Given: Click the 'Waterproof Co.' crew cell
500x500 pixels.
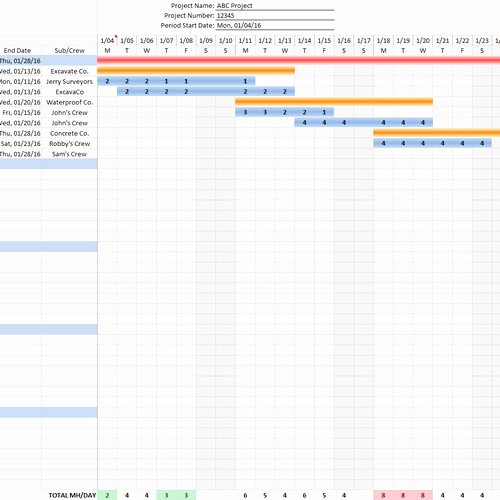Looking at the screenshot, I should pyautogui.click(x=69, y=102).
